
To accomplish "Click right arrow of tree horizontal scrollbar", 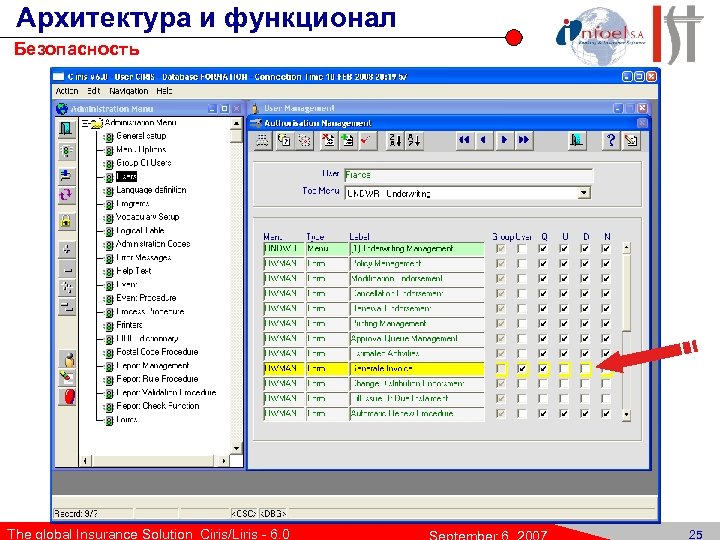I will pyautogui.click(x=224, y=461).
